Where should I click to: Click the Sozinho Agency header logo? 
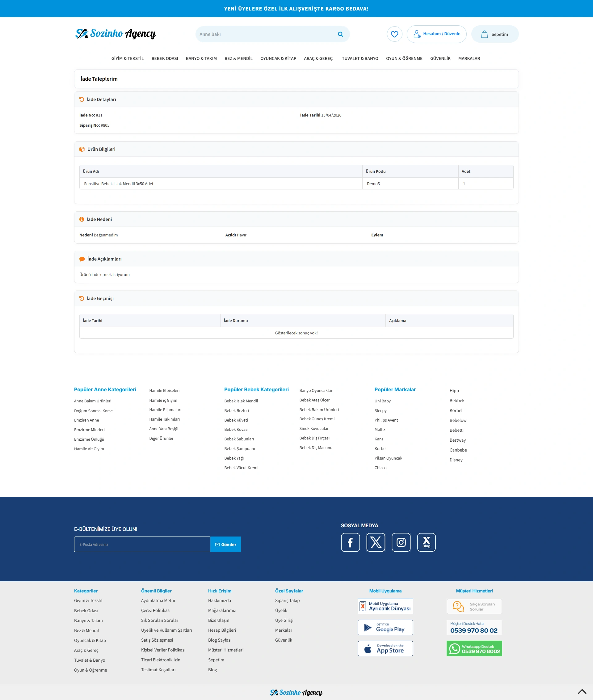click(x=115, y=34)
